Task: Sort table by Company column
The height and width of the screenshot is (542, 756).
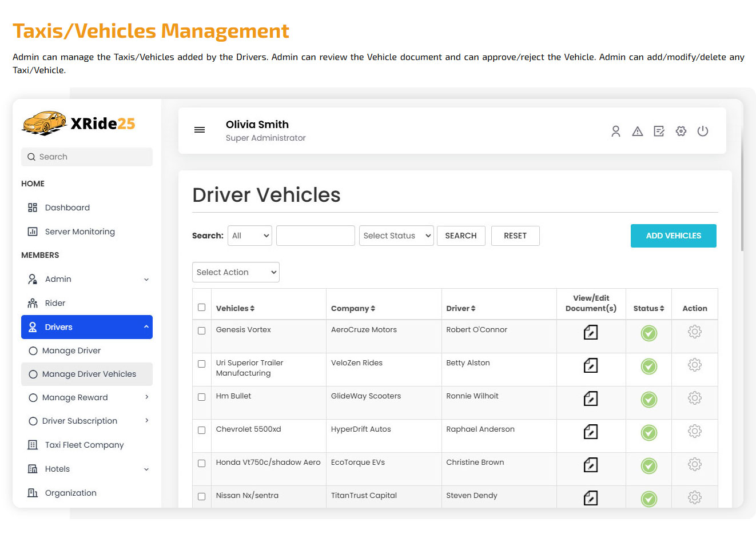Action: click(x=353, y=308)
